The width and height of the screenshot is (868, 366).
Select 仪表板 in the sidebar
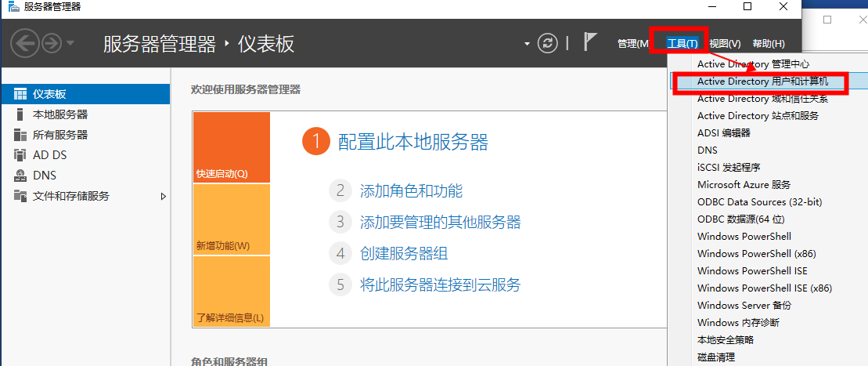coord(85,94)
